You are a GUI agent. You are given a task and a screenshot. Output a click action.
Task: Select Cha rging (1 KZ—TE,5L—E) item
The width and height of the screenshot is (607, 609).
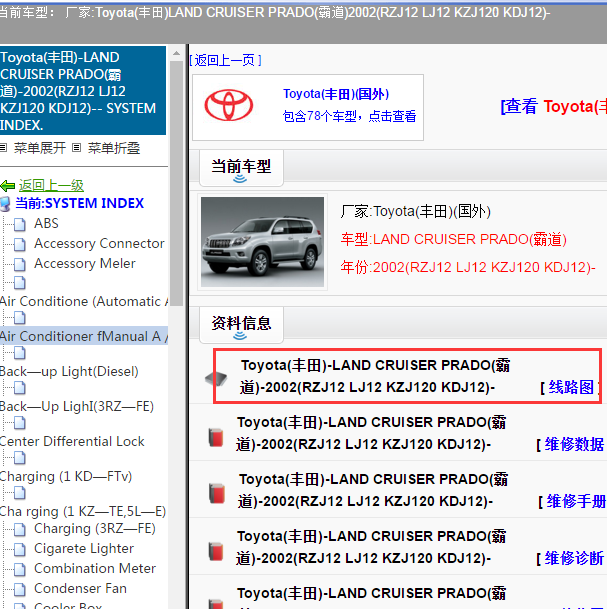pos(83,512)
